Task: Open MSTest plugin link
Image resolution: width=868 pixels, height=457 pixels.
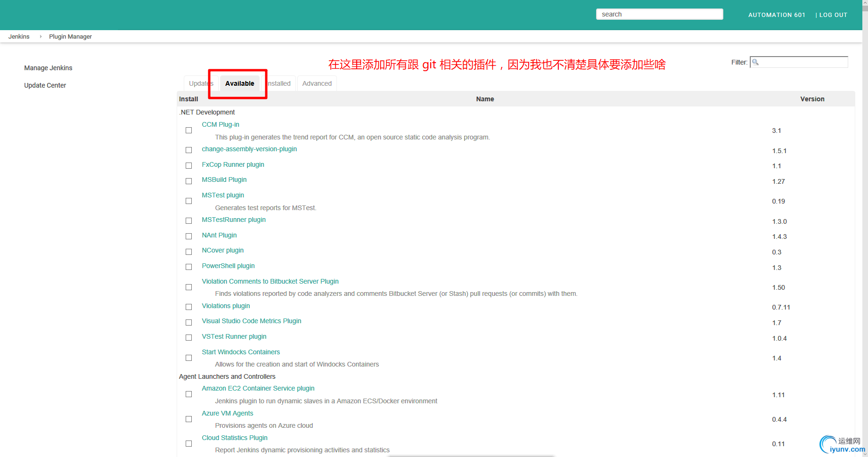Action: (x=223, y=195)
